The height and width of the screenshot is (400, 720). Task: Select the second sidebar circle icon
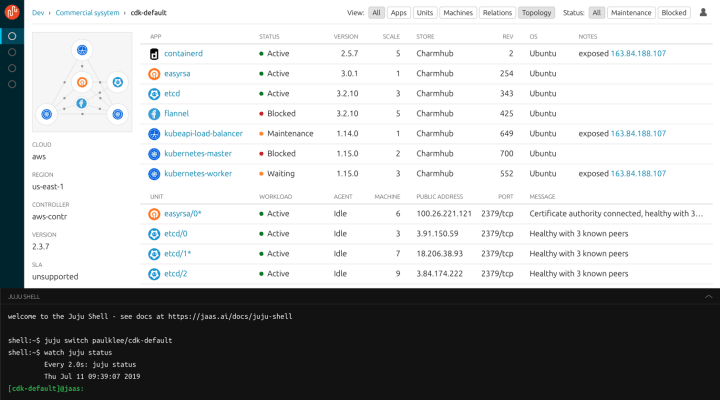(12, 52)
